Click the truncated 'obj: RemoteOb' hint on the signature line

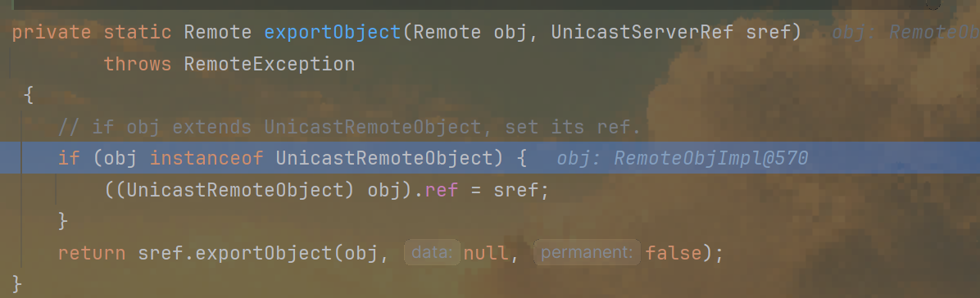tap(905, 33)
